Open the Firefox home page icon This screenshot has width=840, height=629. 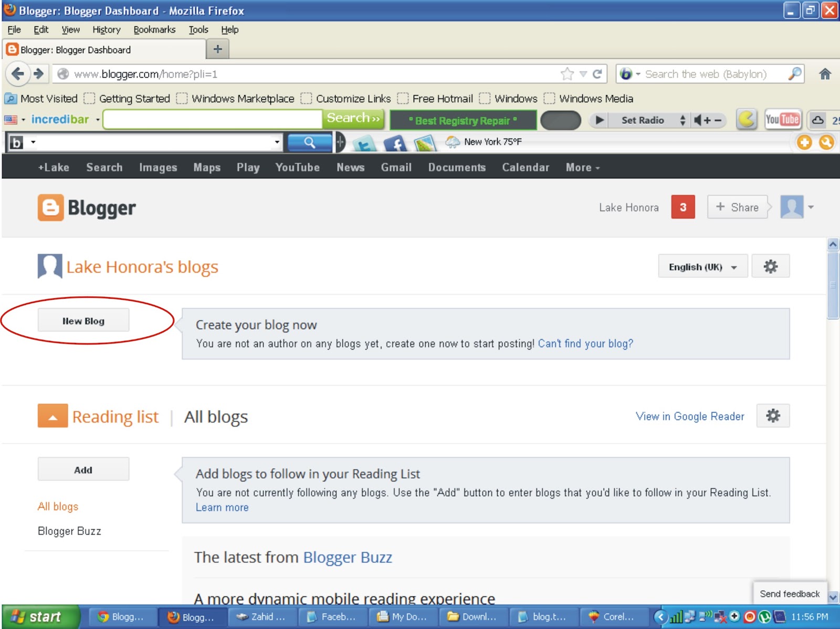(x=825, y=74)
